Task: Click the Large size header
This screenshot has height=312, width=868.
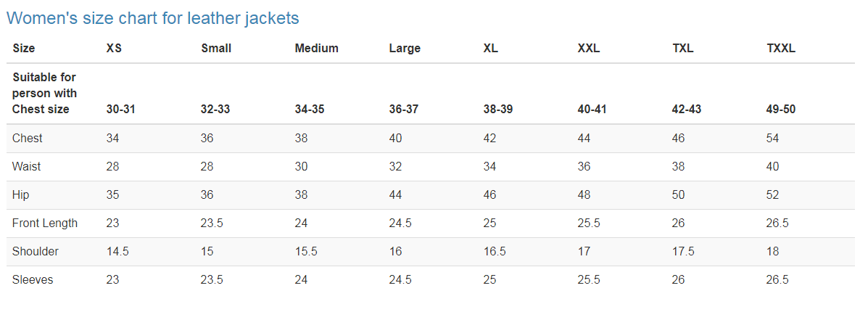Action: [405, 49]
